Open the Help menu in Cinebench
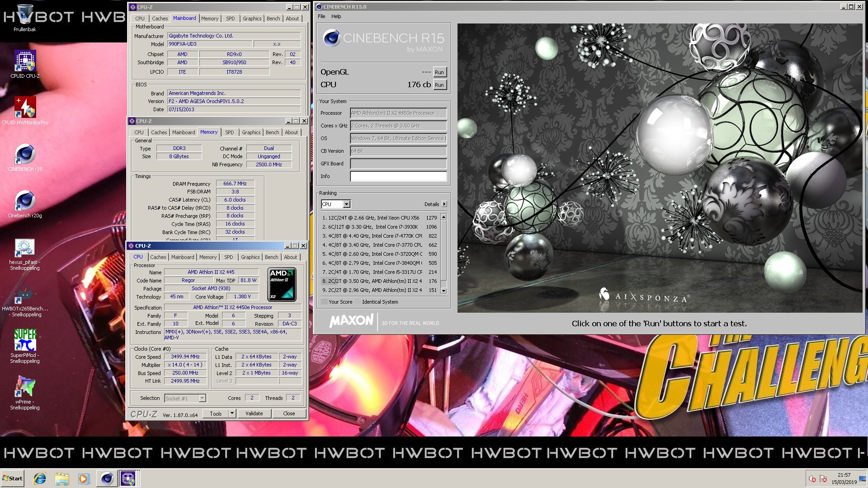Viewport: 868px width, 488px height. coord(336,16)
